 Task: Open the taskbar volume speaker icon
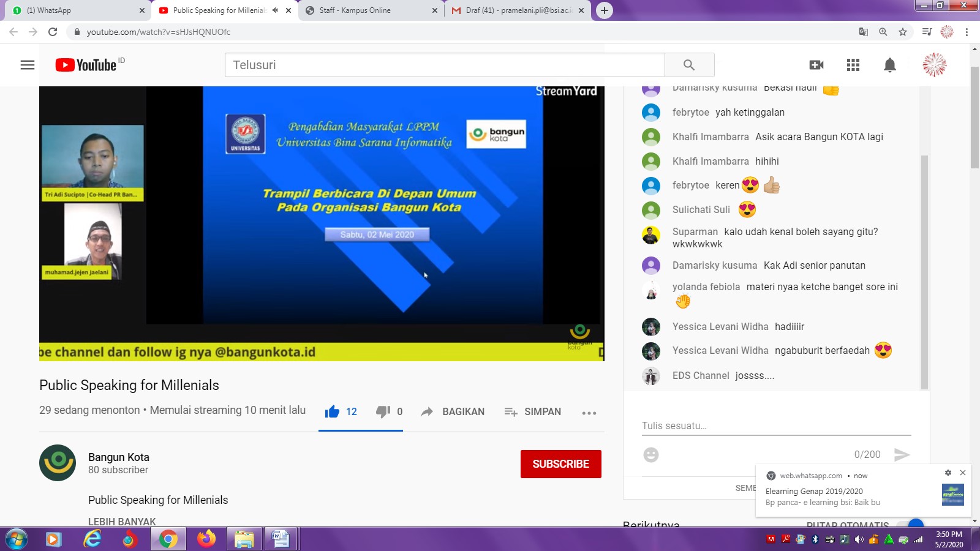click(x=859, y=539)
